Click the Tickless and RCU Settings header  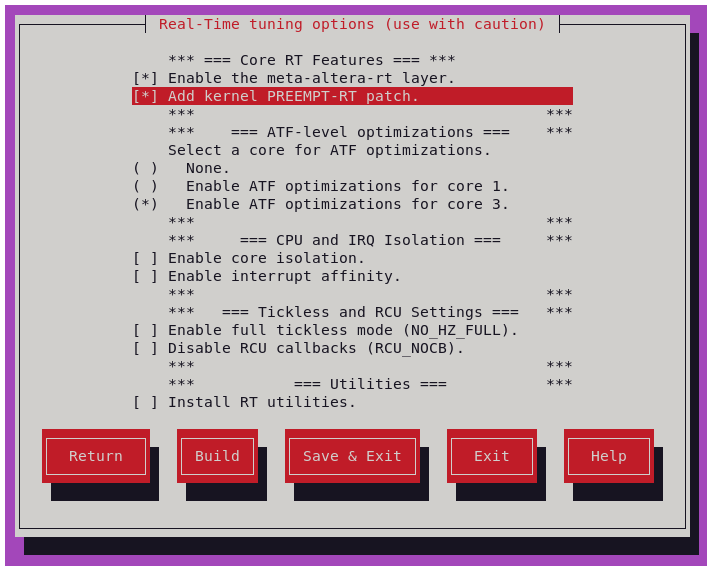coord(370,312)
